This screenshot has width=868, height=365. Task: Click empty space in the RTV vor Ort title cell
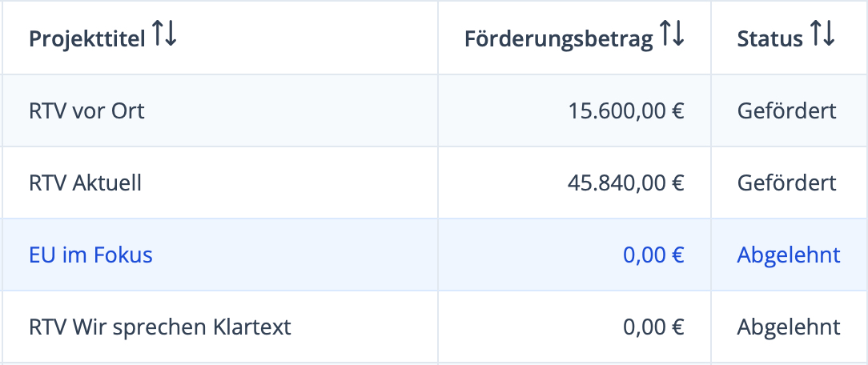pos(304,110)
